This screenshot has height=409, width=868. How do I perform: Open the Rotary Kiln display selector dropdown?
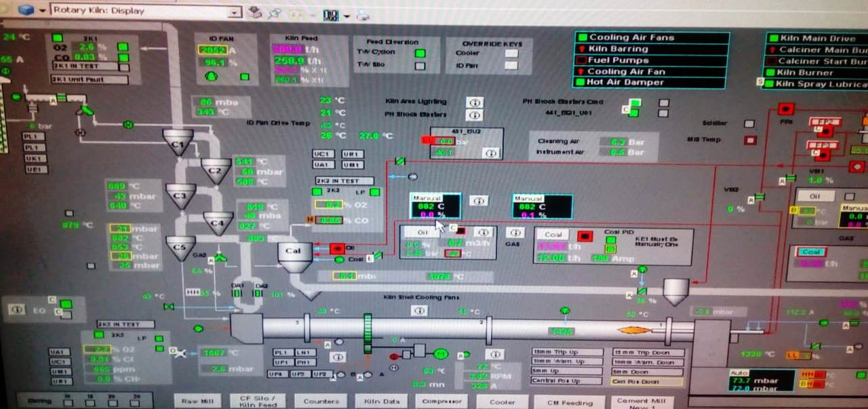(x=234, y=12)
